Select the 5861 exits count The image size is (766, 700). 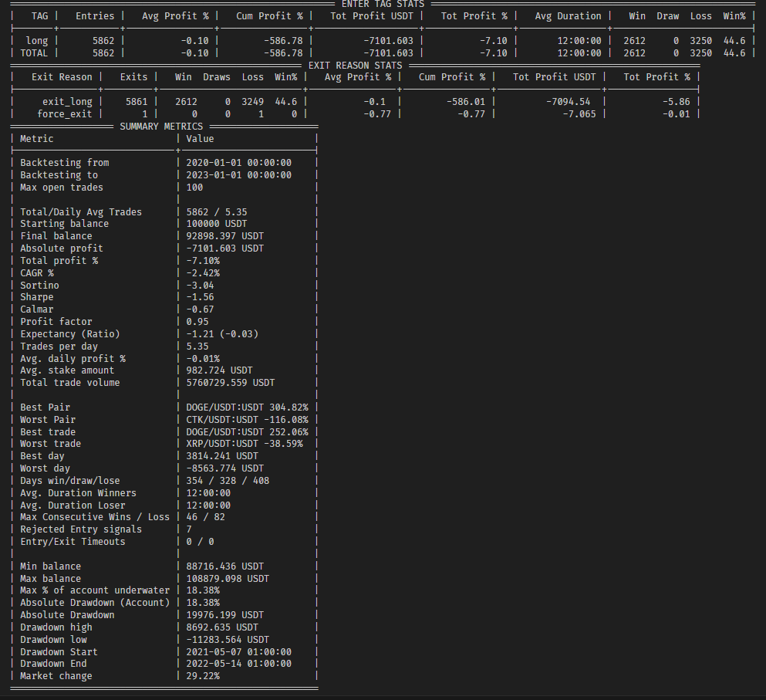tap(137, 102)
